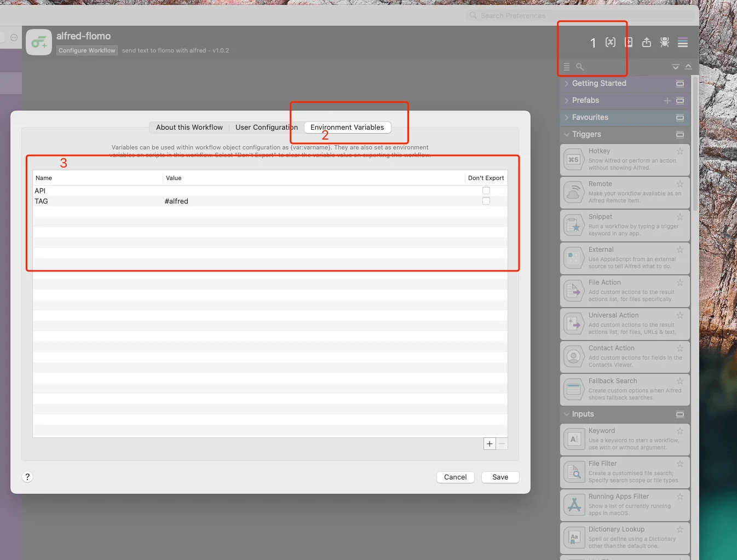Expand the Favourites section
Viewport: 737px width, 560px height.
coord(567,118)
